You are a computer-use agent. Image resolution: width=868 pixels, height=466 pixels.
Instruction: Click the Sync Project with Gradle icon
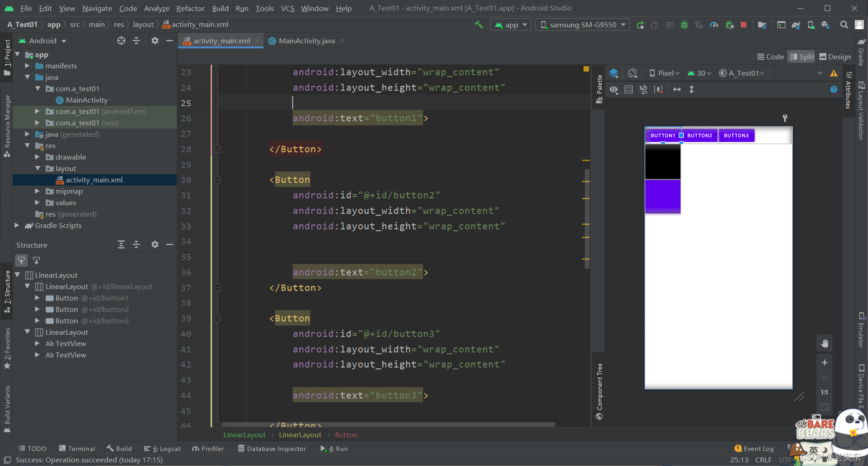(796, 25)
